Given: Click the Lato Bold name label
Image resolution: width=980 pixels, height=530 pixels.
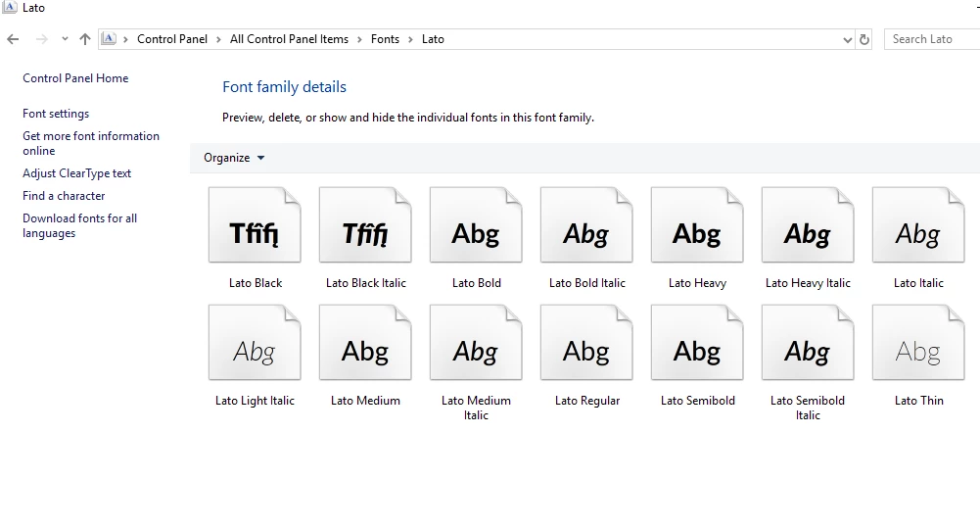Looking at the screenshot, I should pyautogui.click(x=476, y=283).
